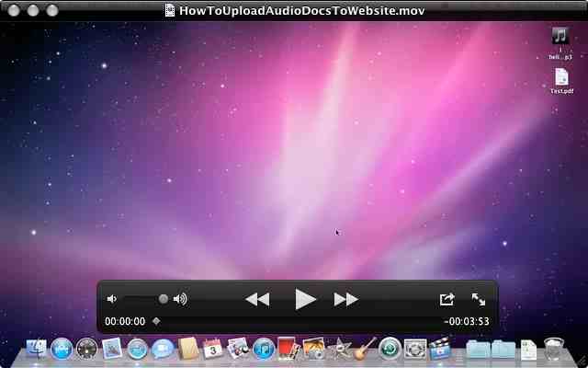Open the iCal calendar icon showing 3
This screenshot has height=368, width=588.
click(x=213, y=348)
